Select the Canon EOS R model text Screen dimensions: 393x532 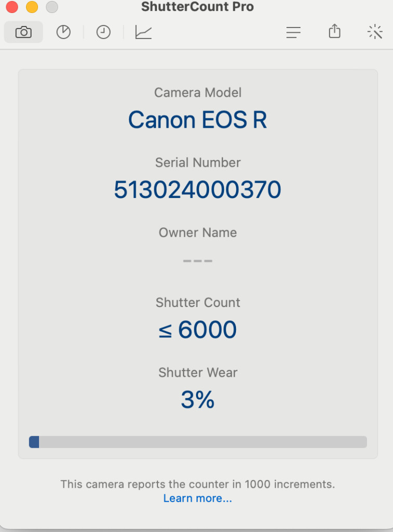click(198, 120)
